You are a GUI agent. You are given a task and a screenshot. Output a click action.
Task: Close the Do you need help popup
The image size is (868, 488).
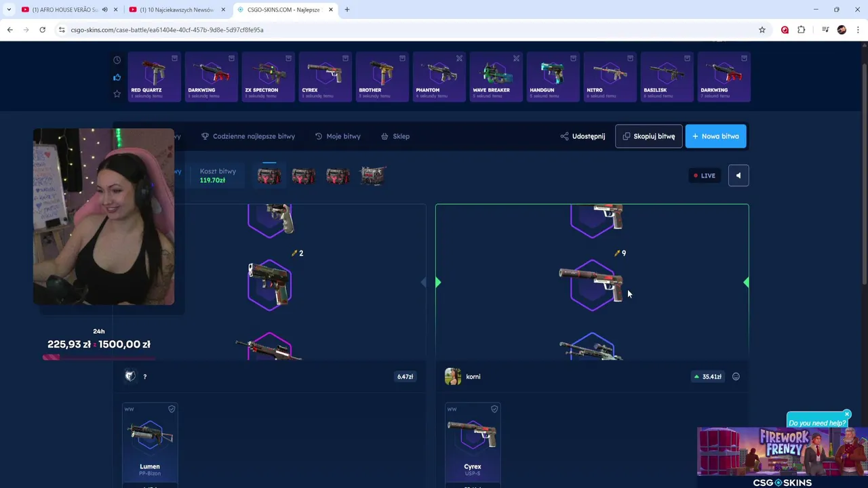coord(846,413)
